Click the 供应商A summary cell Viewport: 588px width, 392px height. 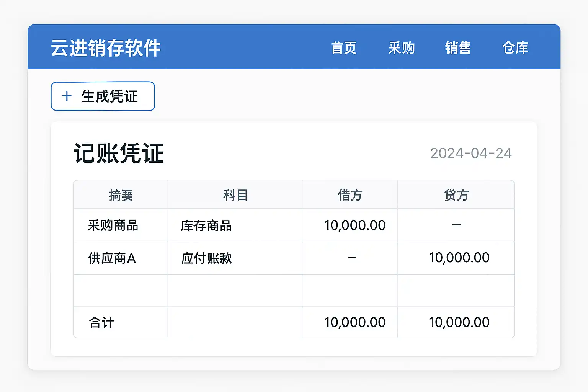pos(112,258)
